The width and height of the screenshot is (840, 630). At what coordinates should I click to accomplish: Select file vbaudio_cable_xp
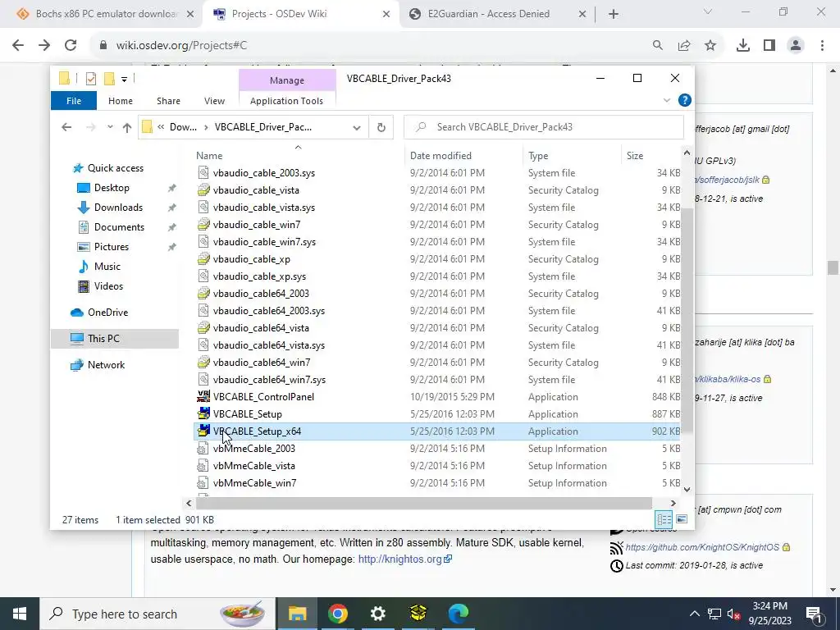tap(251, 259)
